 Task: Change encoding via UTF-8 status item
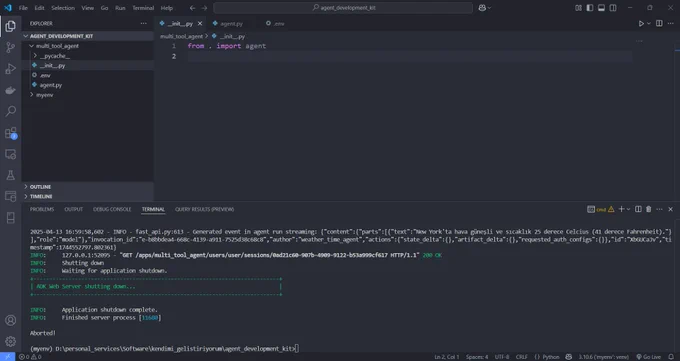pos(502,357)
